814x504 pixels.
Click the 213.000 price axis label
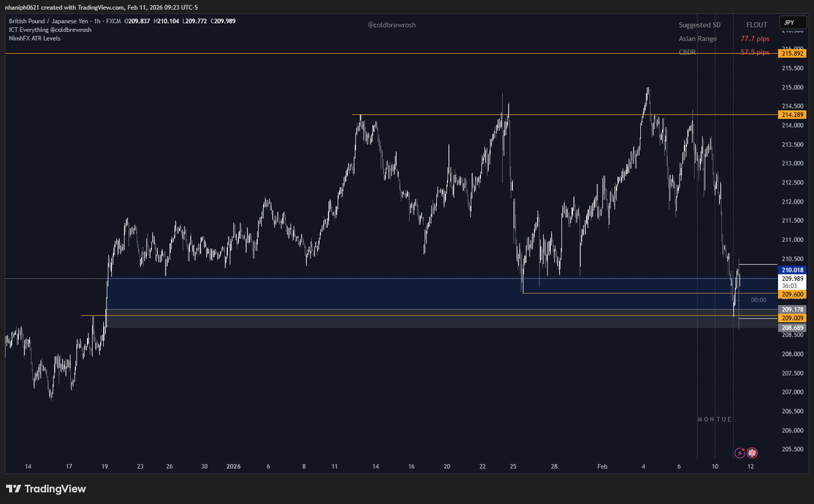(793, 163)
